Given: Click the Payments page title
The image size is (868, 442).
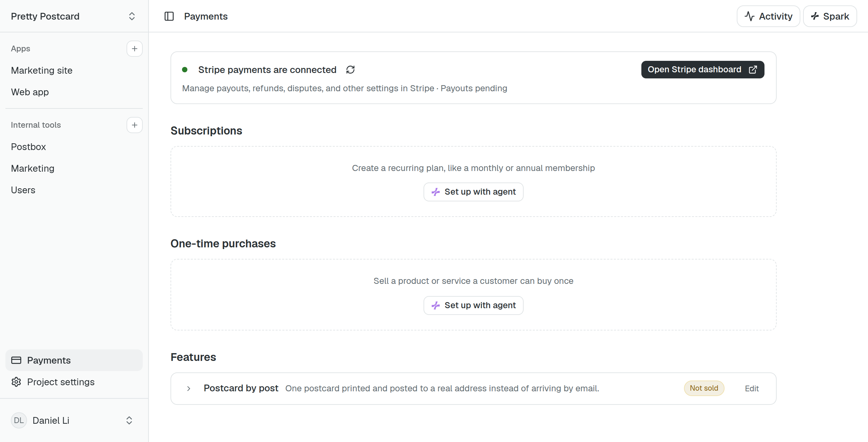Looking at the screenshot, I should click(206, 16).
